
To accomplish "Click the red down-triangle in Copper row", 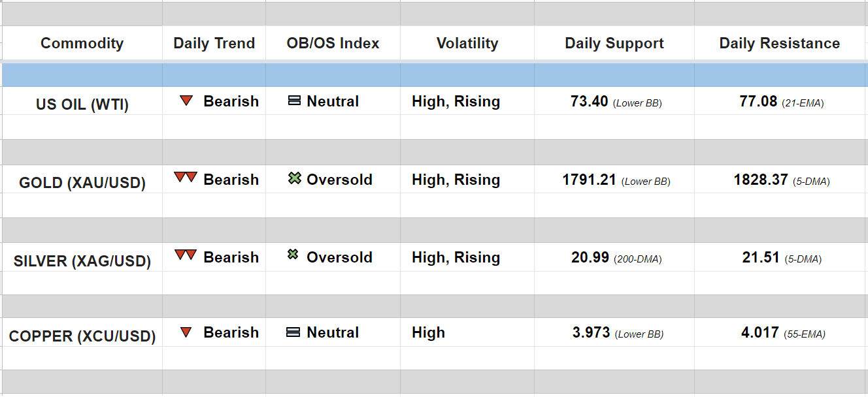I will coord(186,332).
